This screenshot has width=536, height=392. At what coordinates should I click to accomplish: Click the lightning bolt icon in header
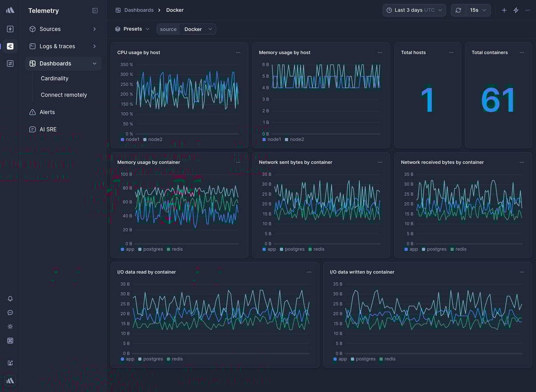(x=516, y=10)
